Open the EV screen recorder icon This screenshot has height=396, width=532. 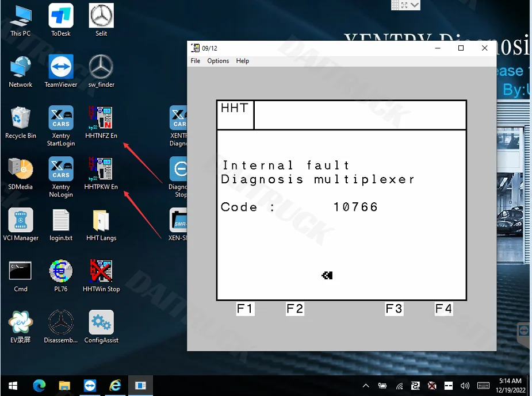coord(20,328)
